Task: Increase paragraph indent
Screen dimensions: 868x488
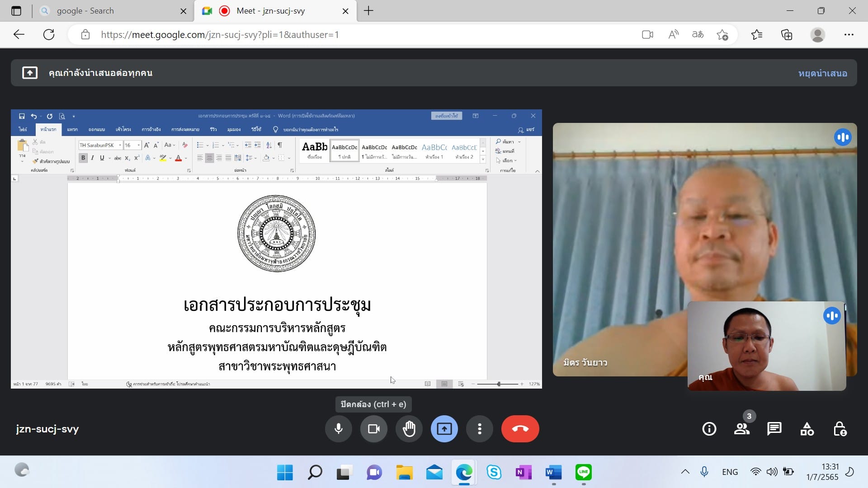Action: click(257, 145)
